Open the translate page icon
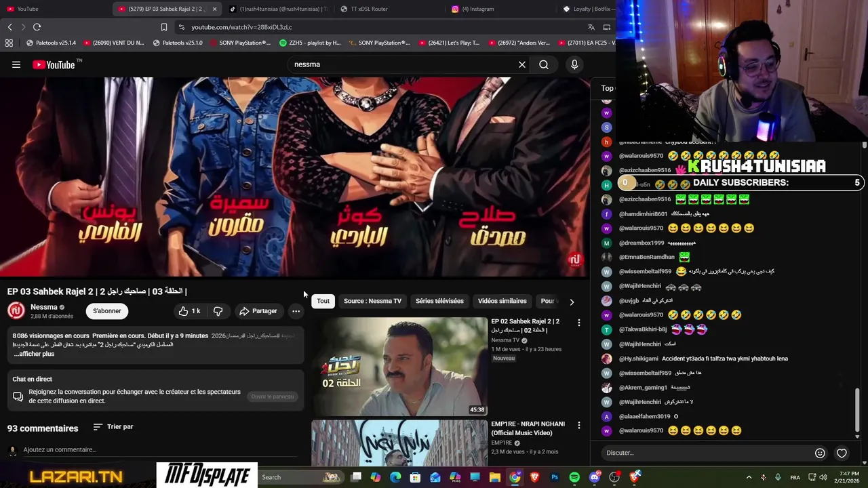Viewport: 868px width, 488px height. (591, 27)
